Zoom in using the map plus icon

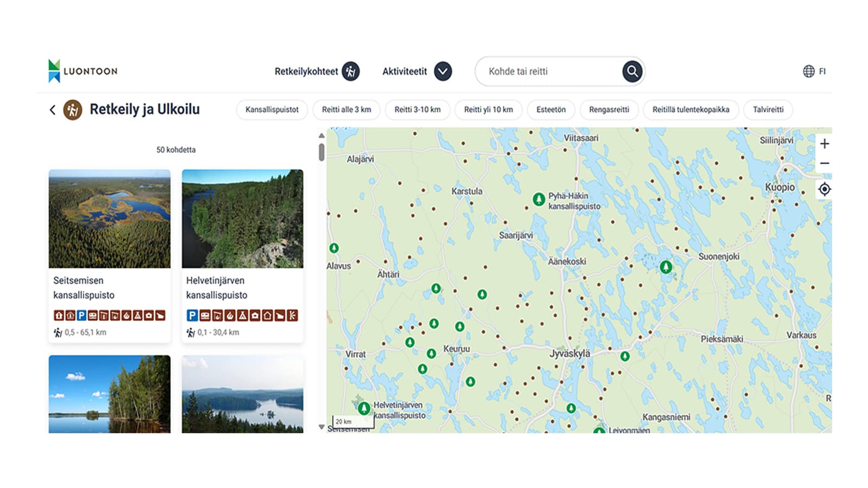825,143
